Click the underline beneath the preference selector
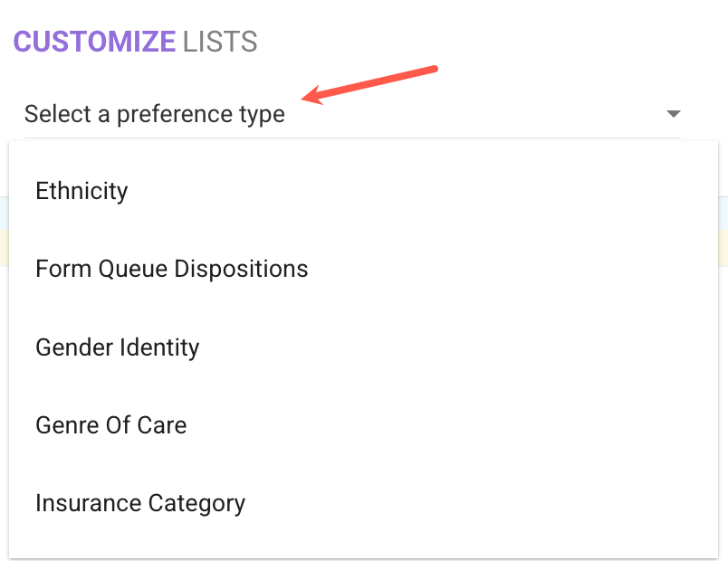The height and width of the screenshot is (561, 728). [362, 138]
